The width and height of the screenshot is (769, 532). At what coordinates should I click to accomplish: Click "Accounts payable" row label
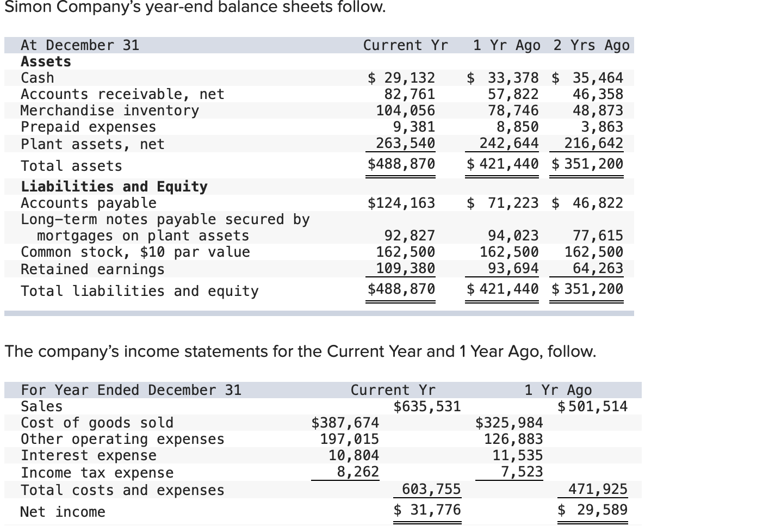coord(89,203)
